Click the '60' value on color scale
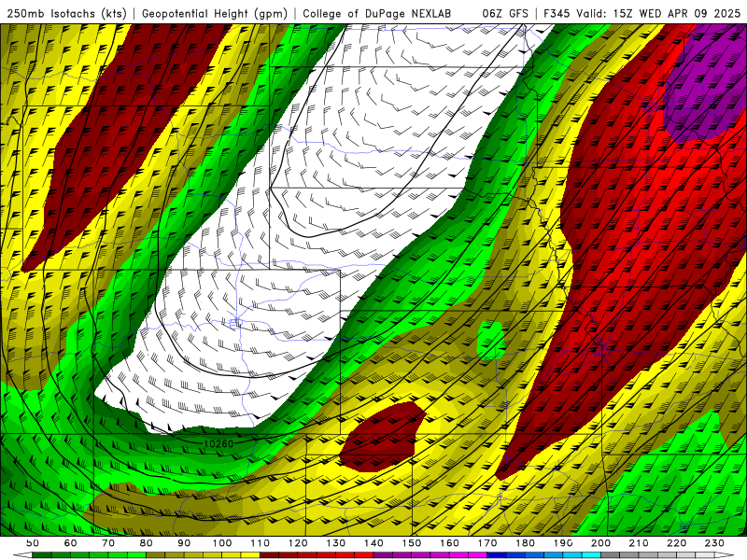Image resolution: width=747 pixels, height=560 pixels. coord(70,543)
